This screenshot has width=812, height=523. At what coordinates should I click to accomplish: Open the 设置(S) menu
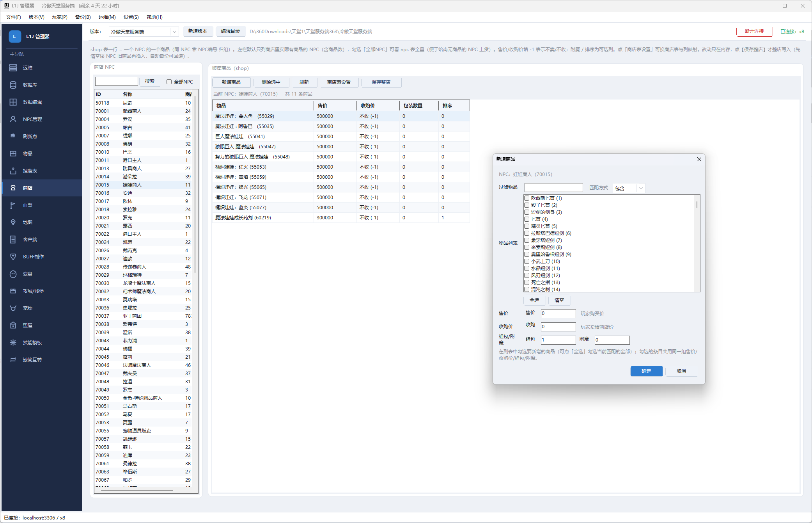point(131,17)
